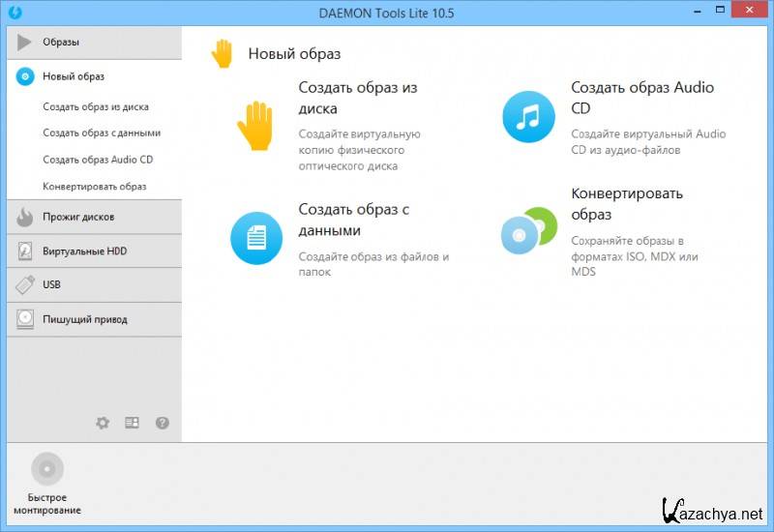This screenshot has width=774, height=532.
Task: Click Конвертировать образ heading in main panel
Action: [627, 204]
